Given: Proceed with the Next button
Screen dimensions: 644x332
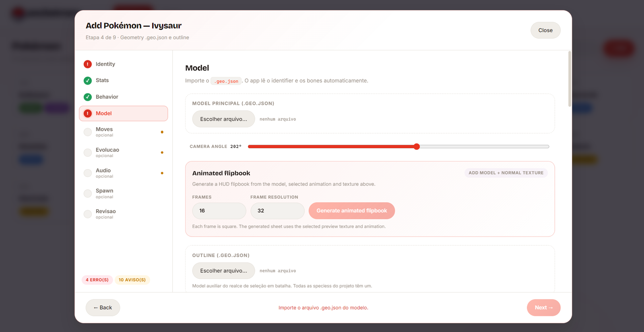Looking at the screenshot, I should click(543, 307).
